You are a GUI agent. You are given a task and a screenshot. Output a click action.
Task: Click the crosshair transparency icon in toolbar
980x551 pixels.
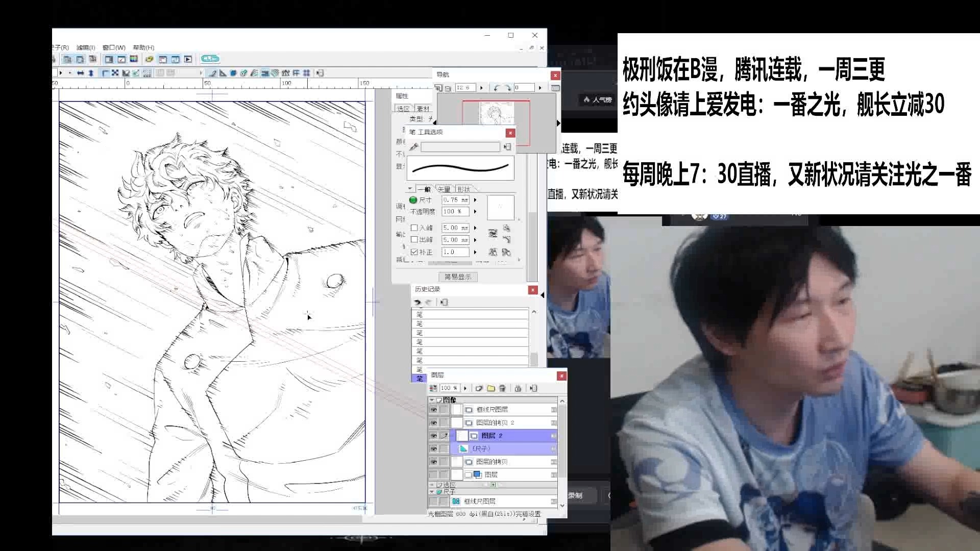click(115, 73)
